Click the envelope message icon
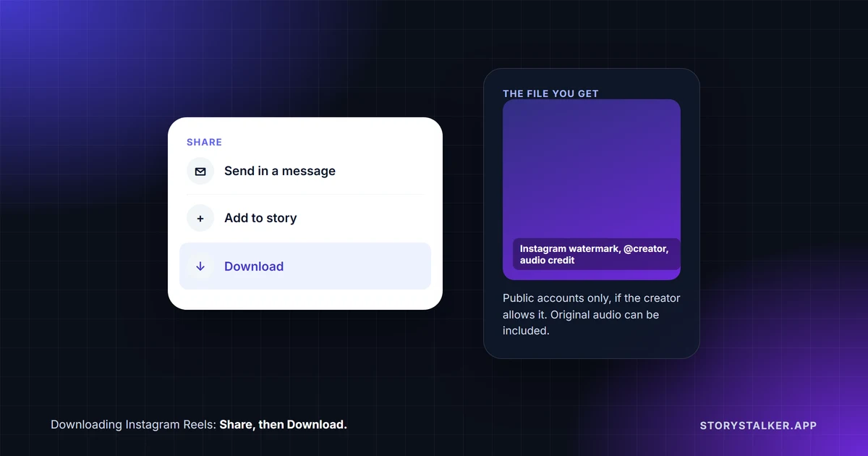 pyautogui.click(x=200, y=172)
